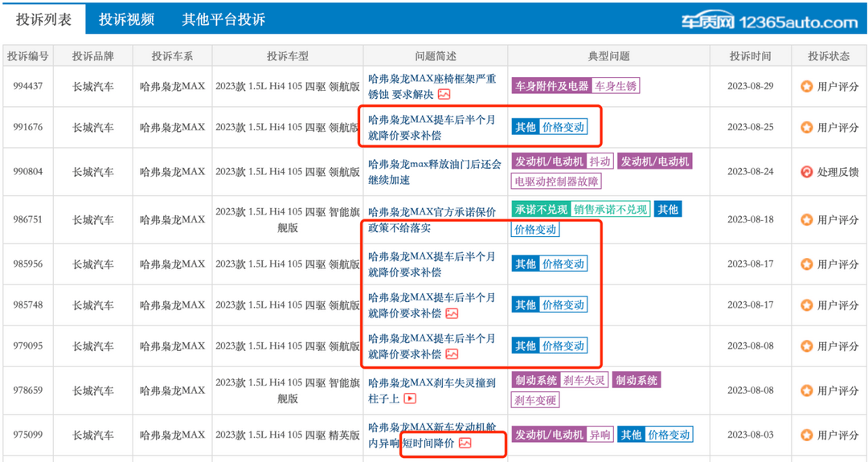
Task: Click status icon for complaint 994437
Action: click(x=807, y=86)
